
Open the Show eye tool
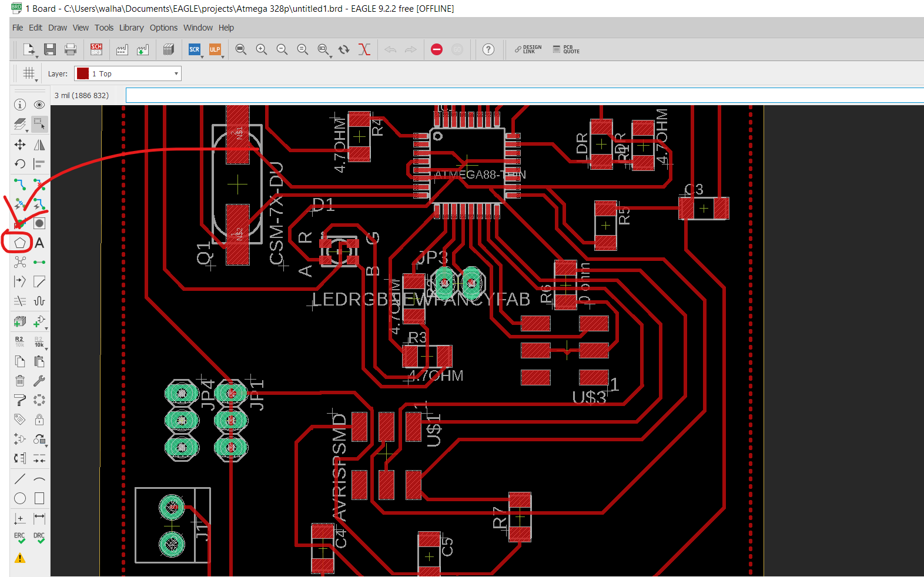39,105
